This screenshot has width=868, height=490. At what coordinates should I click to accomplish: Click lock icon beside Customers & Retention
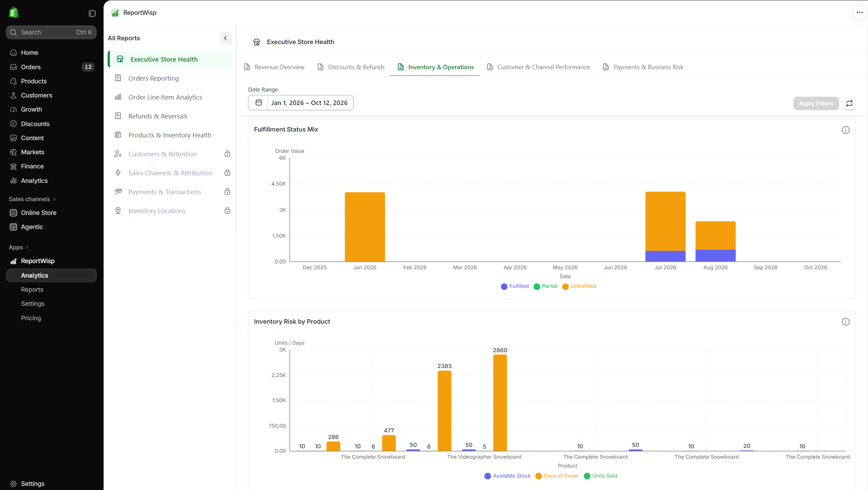click(x=227, y=154)
